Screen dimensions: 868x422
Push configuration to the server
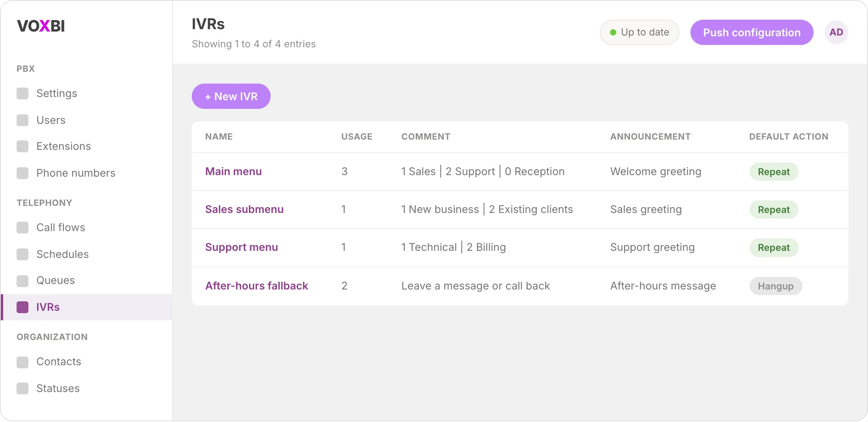[x=752, y=32]
